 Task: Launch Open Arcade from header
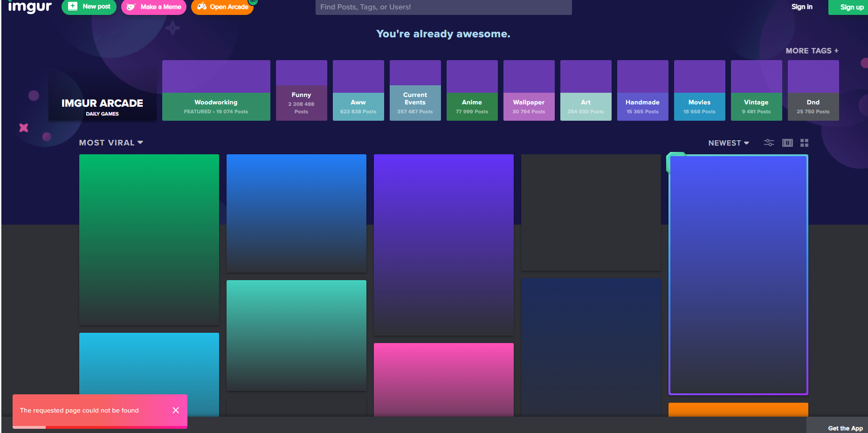coord(222,7)
